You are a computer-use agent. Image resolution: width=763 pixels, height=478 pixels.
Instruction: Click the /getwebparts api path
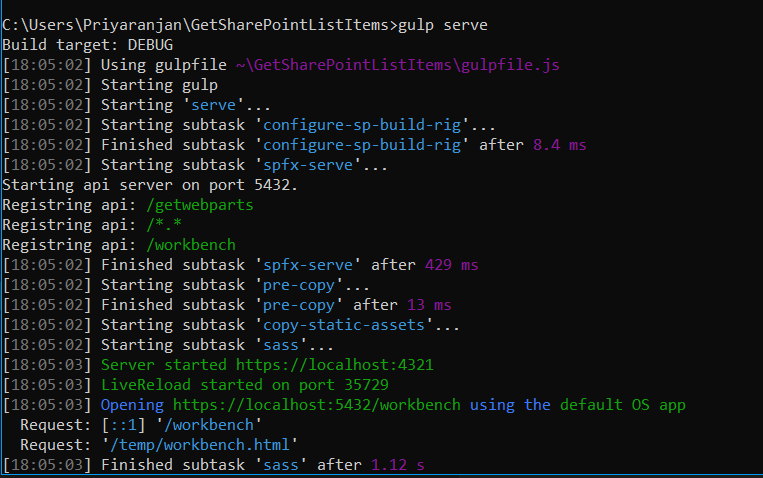200,205
